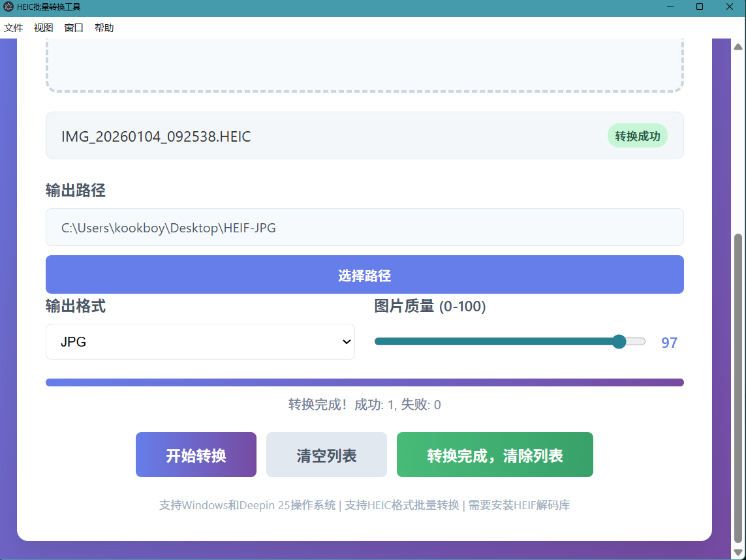Click the image quality slider handle

[x=619, y=341]
